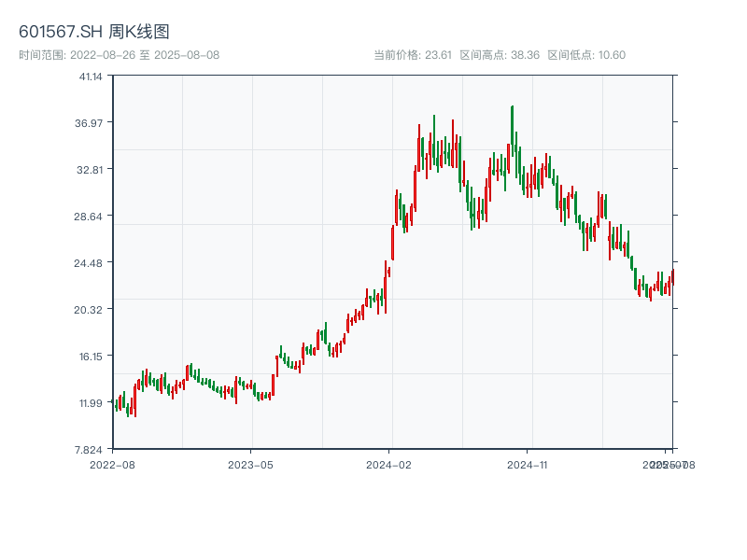Image resolution: width=747 pixels, height=560 pixels.
Task: Click the 36.97 price axis label
Action: [x=91, y=123]
